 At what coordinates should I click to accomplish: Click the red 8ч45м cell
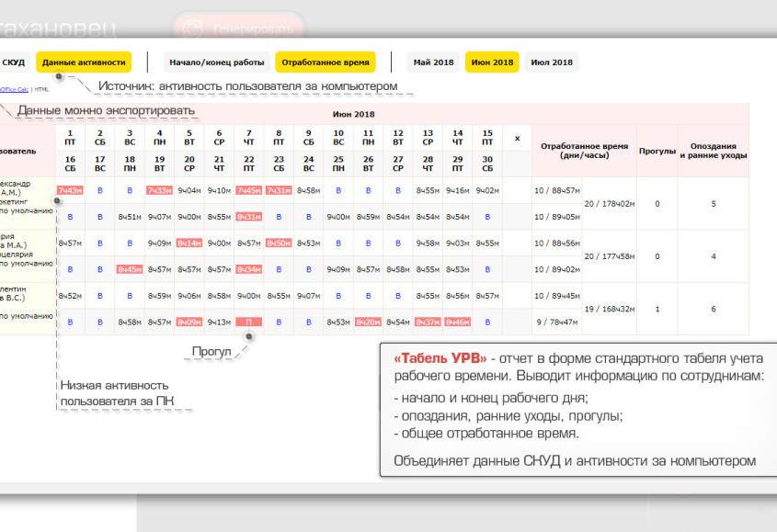[130, 269]
